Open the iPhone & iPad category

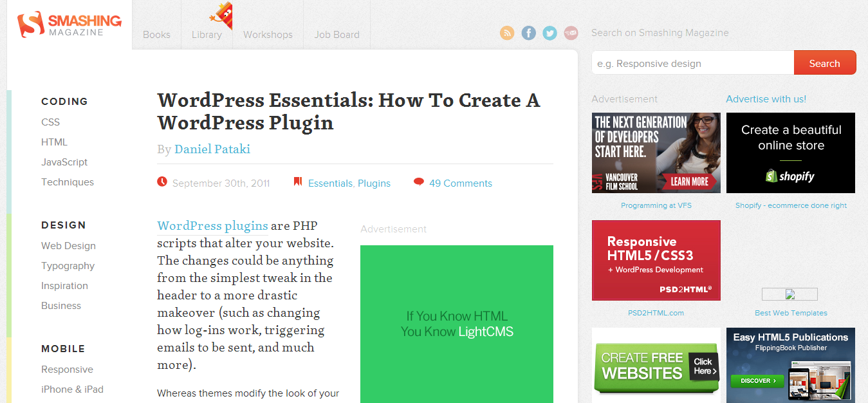click(72, 389)
